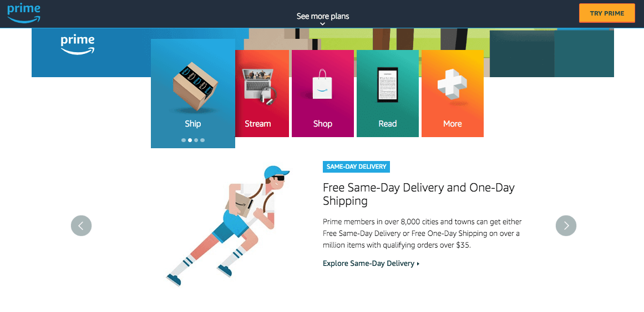Click the Prime logo in top navigation bar
This screenshot has width=644, height=312.
(x=24, y=13)
